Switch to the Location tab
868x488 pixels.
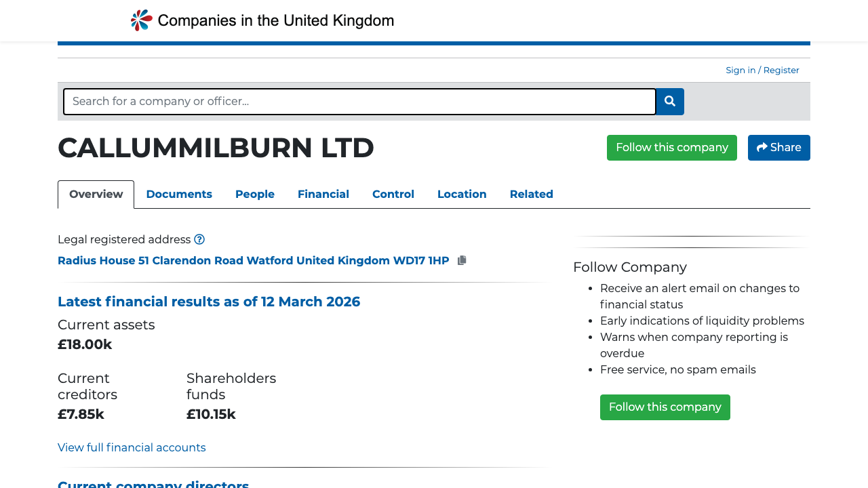point(462,195)
